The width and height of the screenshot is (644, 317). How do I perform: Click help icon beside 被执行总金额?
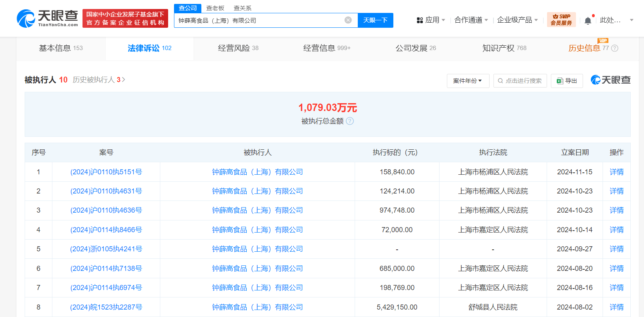(x=350, y=121)
